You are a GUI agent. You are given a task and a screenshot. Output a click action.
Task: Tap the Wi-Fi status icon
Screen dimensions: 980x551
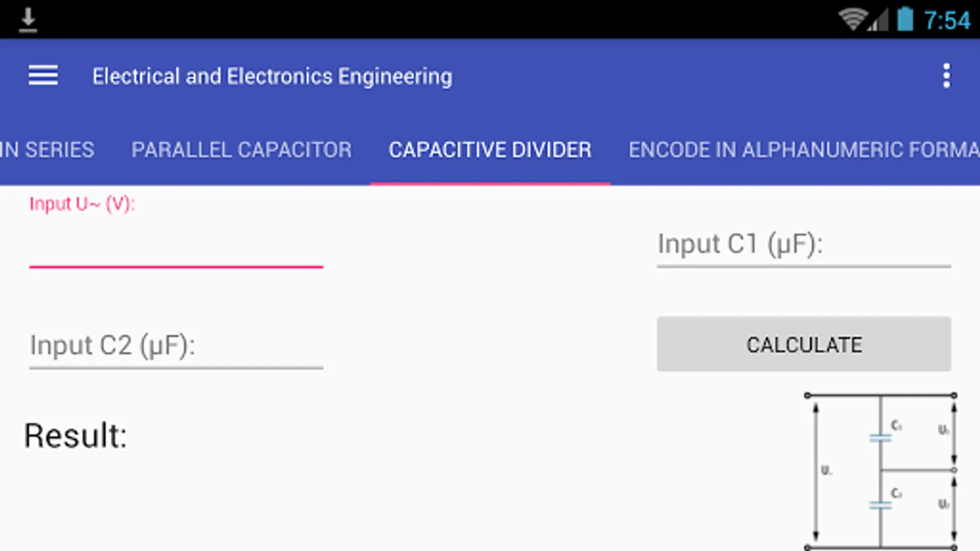pyautogui.click(x=851, y=20)
